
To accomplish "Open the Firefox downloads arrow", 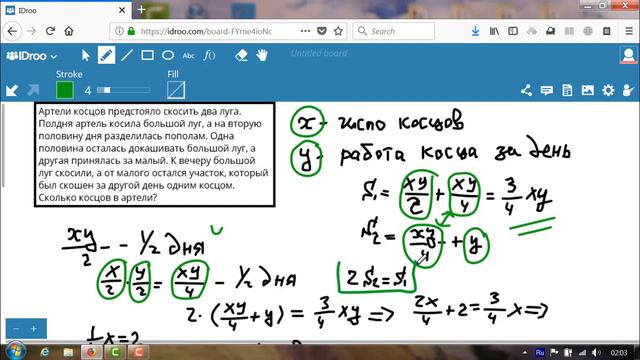I will point(475,31).
